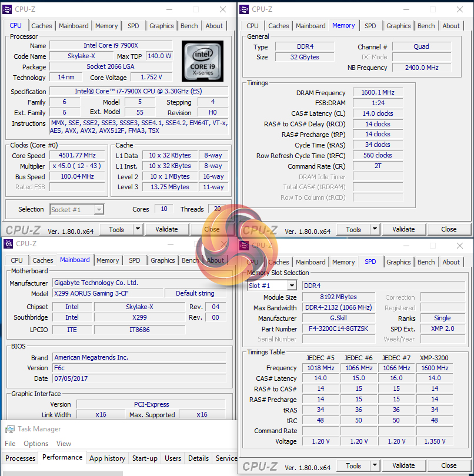Click the Command Rate 2T value
The image size is (474, 476).
click(378, 166)
